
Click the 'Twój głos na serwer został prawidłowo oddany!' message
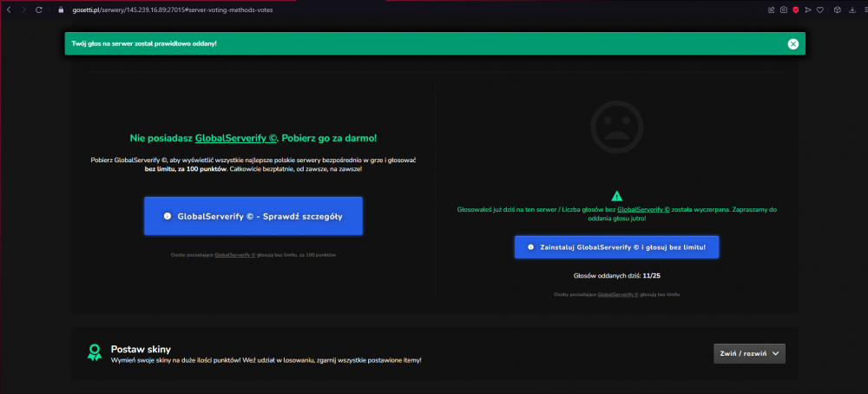tap(144, 43)
